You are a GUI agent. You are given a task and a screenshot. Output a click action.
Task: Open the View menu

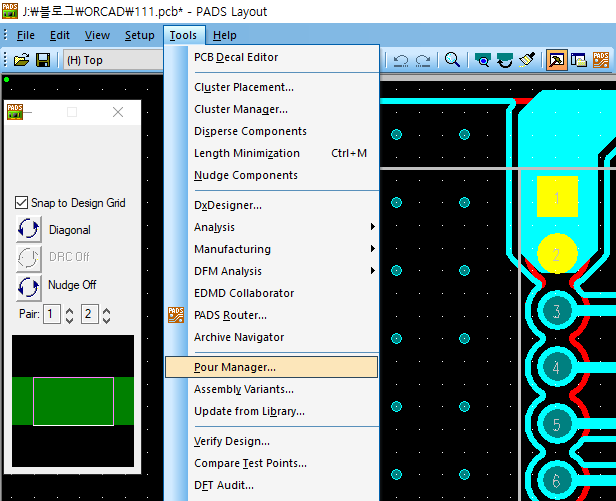tap(97, 35)
